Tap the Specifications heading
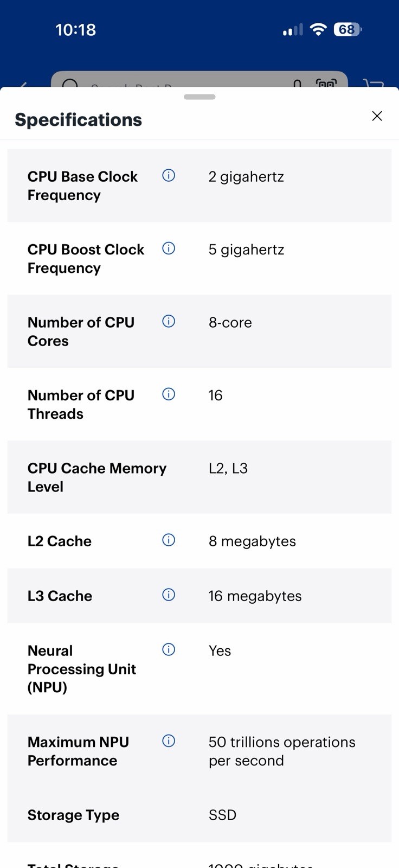This screenshot has width=399, height=868. click(79, 120)
